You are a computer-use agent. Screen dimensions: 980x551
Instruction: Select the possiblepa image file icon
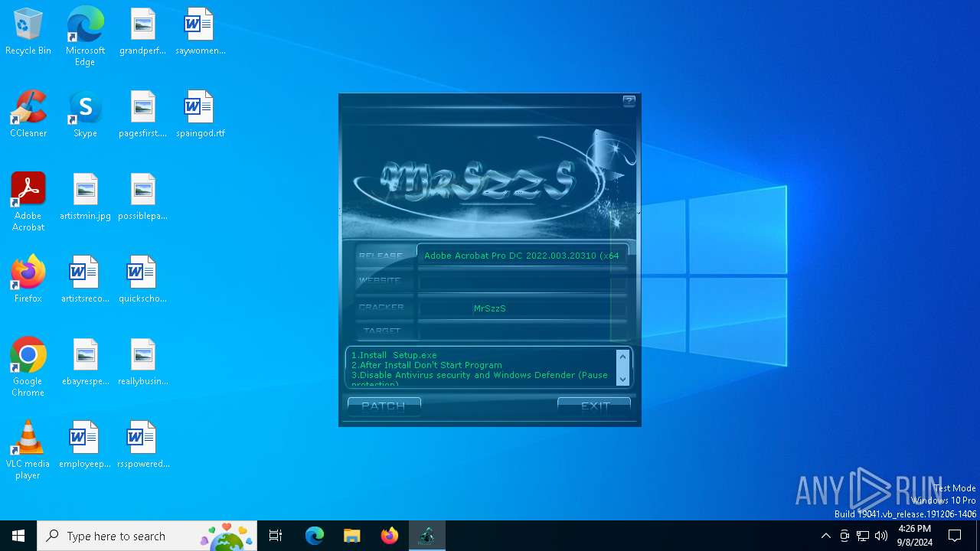coord(142,197)
